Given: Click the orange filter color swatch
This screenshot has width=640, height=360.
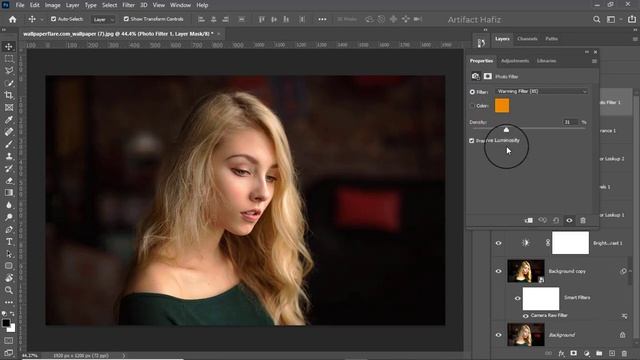Looking at the screenshot, I should pos(502,105).
